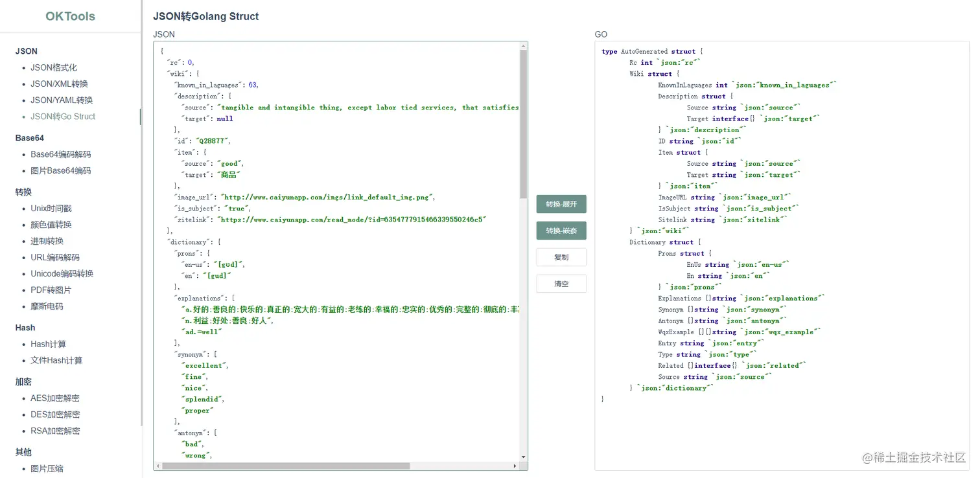Image resolution: width=980 pixels, height=478 pixels.
Task: Click the JSON editor horizontal scrollbar thumb
Action: pyautogui.click(x=286, y=466)
